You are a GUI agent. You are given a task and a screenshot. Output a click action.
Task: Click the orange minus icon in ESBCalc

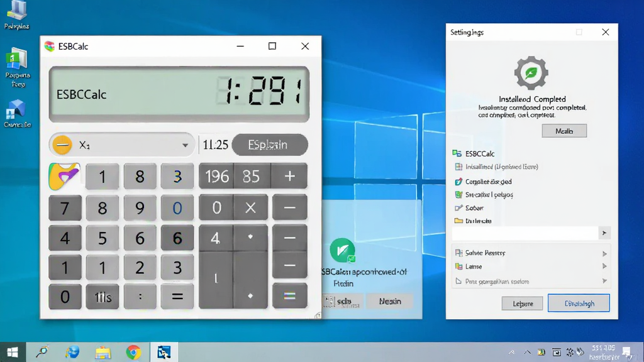click(62, 145)
